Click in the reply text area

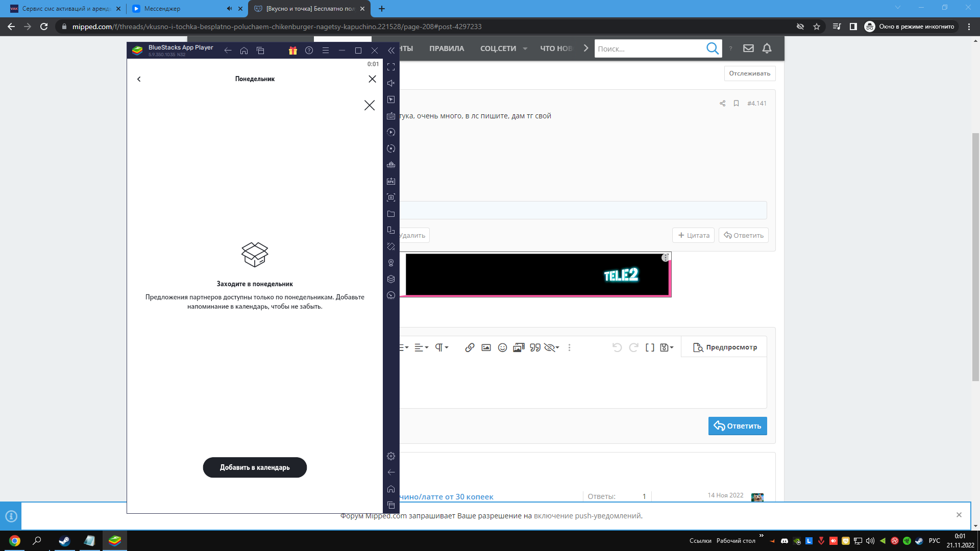click(x=583, y=383)
